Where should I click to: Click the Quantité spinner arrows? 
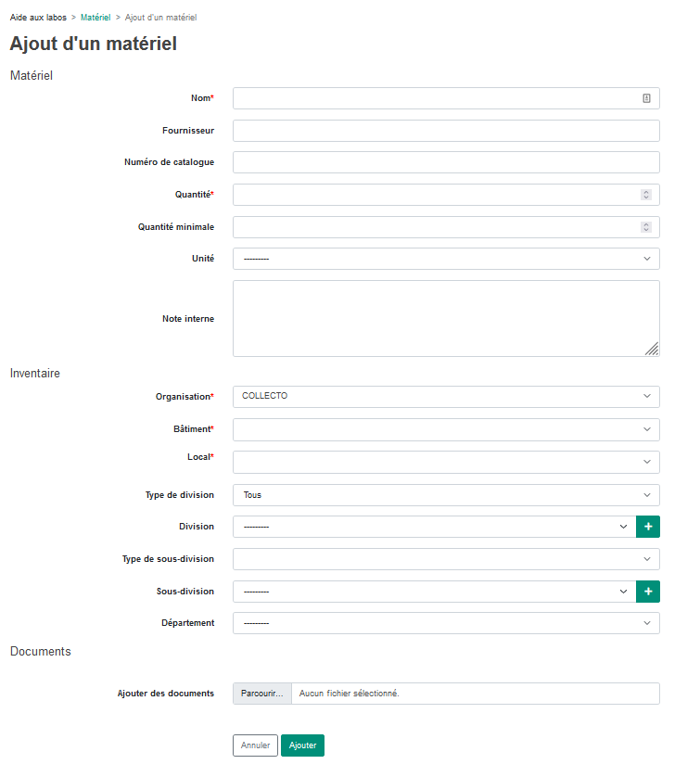pos(646,195)
